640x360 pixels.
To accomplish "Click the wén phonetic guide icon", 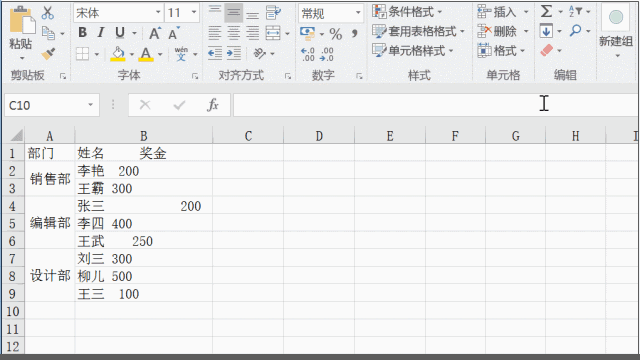I will pos(181,53).
